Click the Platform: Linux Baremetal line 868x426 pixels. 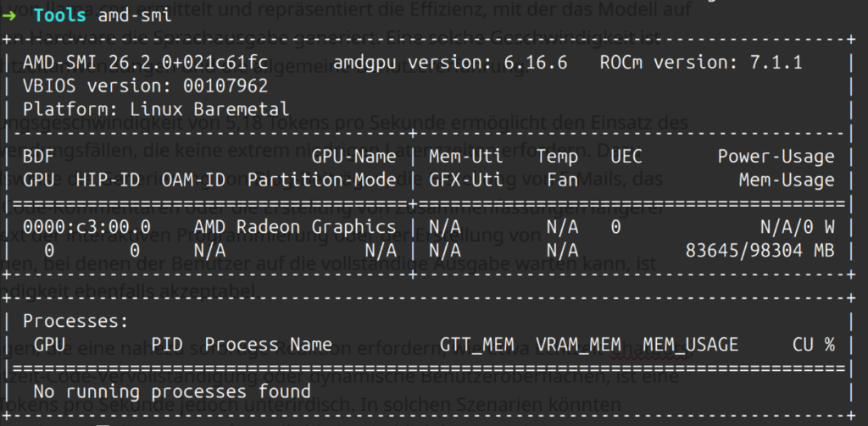coord(156,109)
